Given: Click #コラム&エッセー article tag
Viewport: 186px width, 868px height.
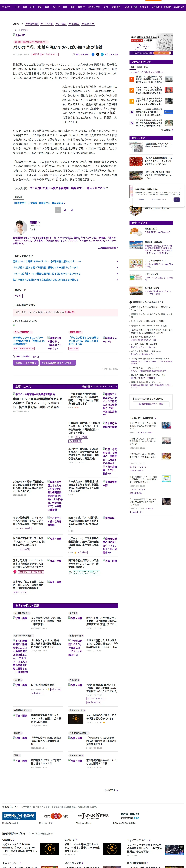Looking at the screenshot, I should (x=50, y=54).
